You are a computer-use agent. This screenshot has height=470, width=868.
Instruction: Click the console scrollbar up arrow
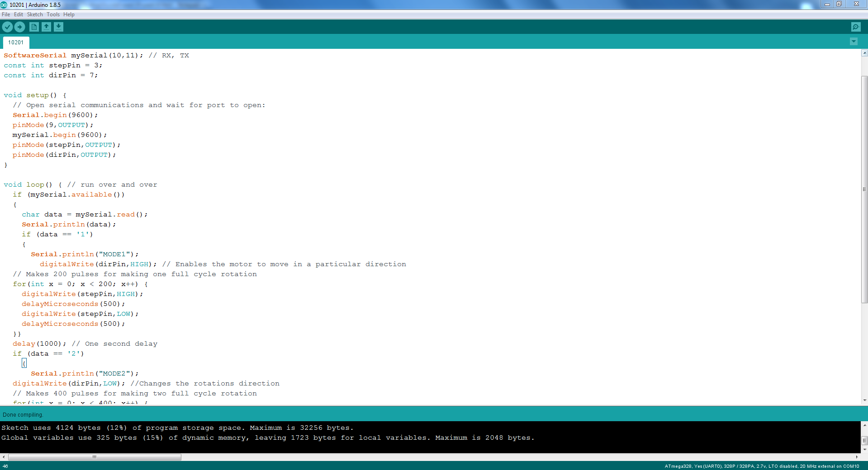click(864, 425)
